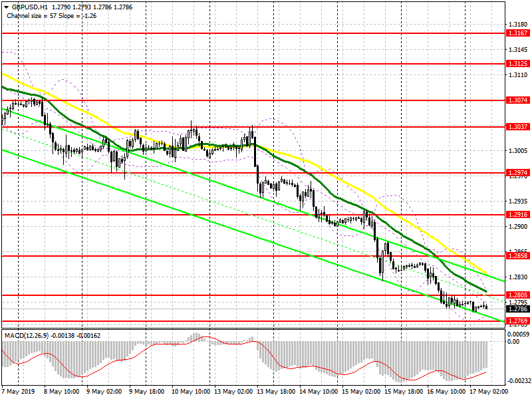Image resolution: width=532 pixels, height=399 pixels.
Task: Select the 1.2916 red price level label
Action: click(x=518, y=214)
